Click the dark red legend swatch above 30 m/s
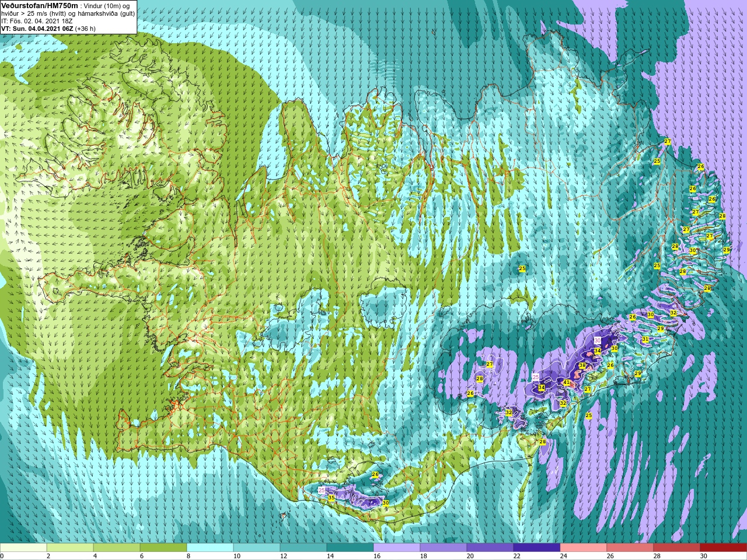 tap(724, 548)
